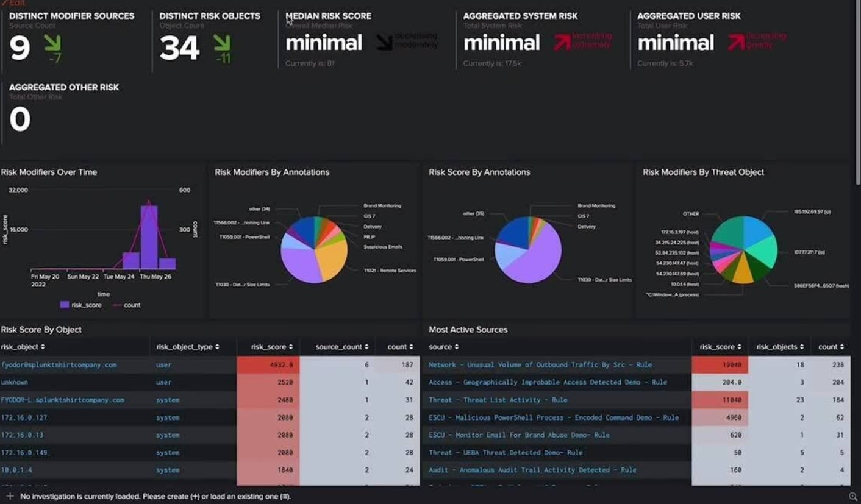The width and height of the screenshot is (861, 504).
Task: Click the T1021 - Remote Services annotation label
Action: [x=389, y=271]
